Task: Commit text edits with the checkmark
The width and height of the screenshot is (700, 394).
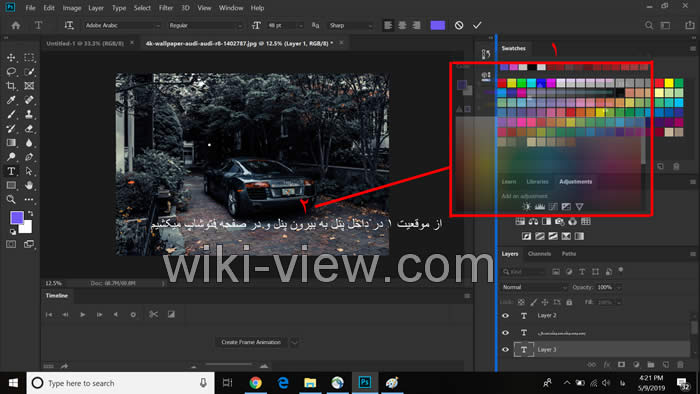Action: [x=477, y=25]
